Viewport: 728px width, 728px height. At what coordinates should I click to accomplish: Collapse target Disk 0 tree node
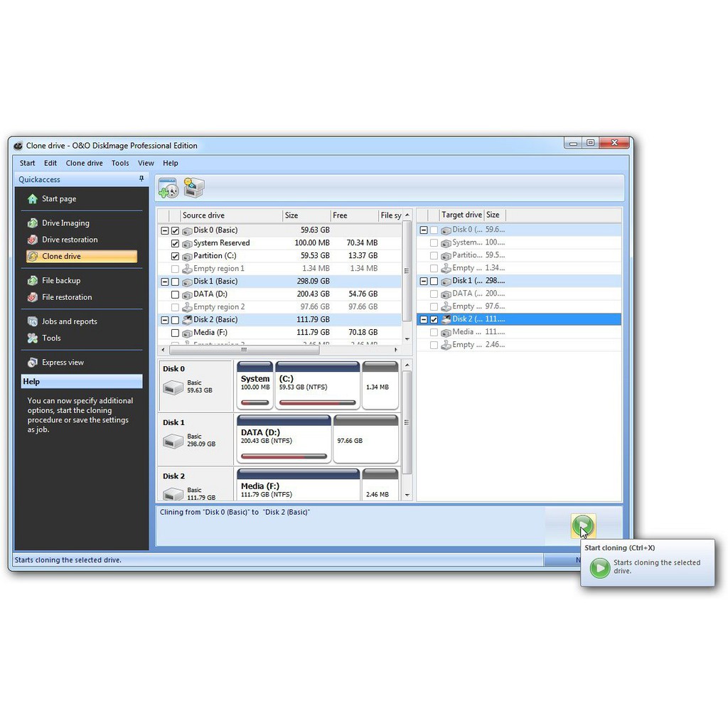(x=424, y=230)
